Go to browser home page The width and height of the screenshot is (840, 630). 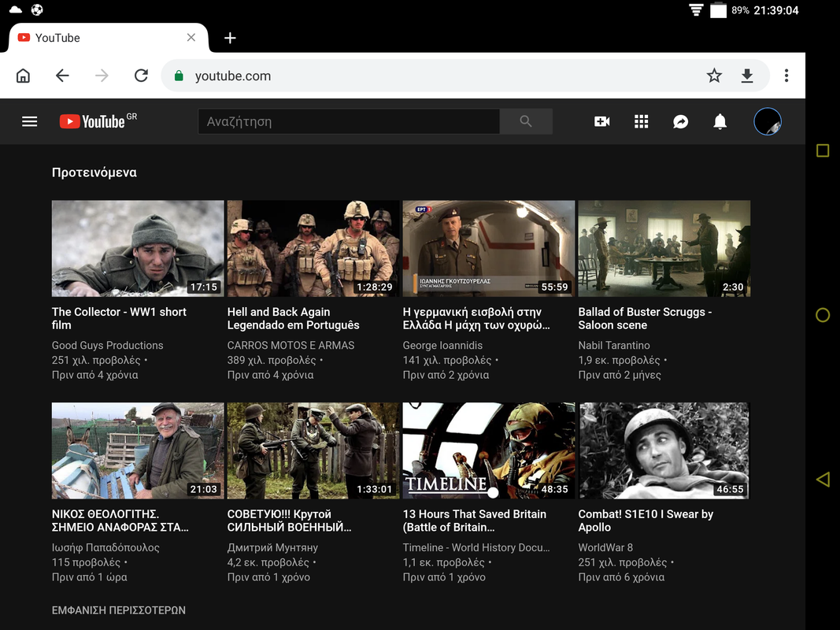click(23, 76)
